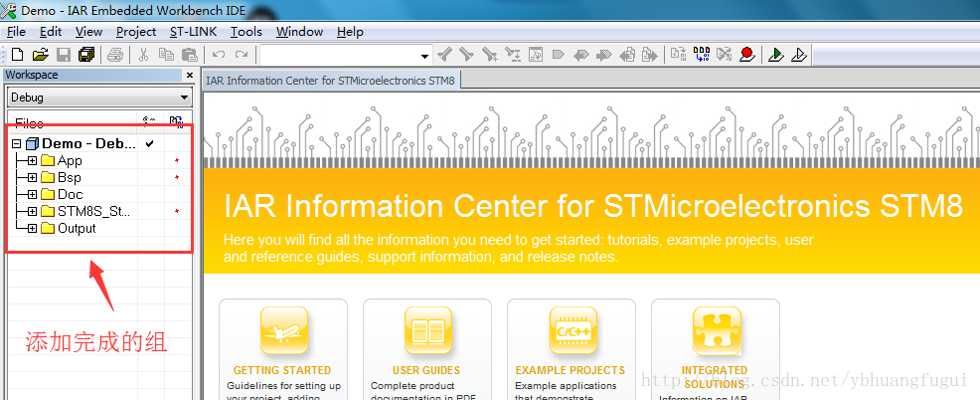Select the Demo - Debug project row

coord(88,144)
